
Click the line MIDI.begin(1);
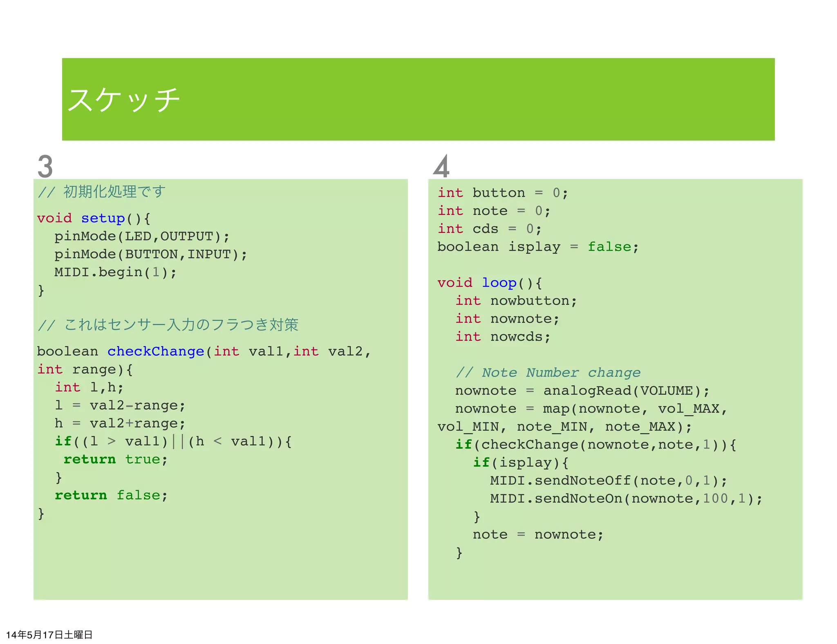point(115,273)
